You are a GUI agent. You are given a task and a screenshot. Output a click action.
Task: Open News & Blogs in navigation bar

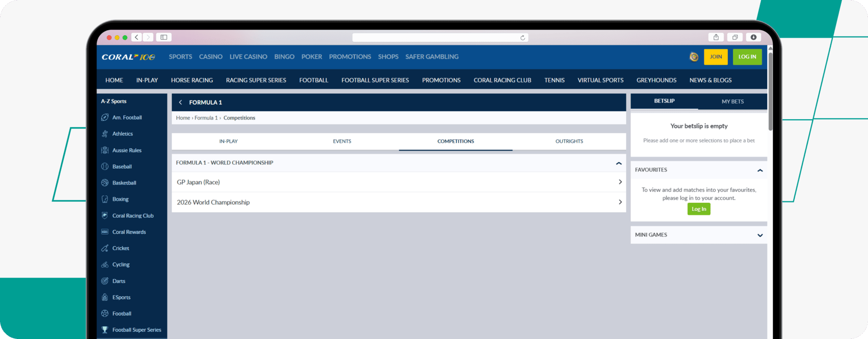[710, 80]
